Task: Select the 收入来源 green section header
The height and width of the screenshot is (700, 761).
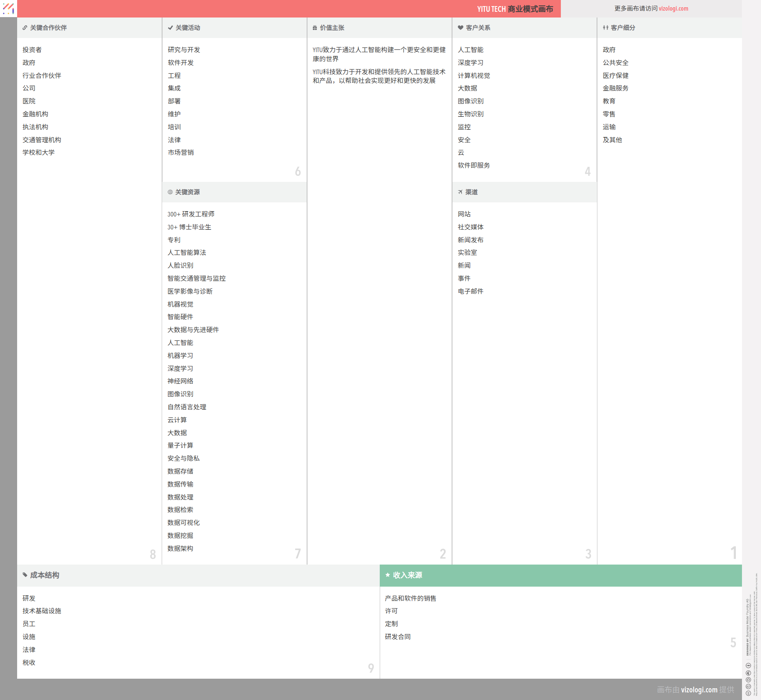Action: tap(408, 575)
